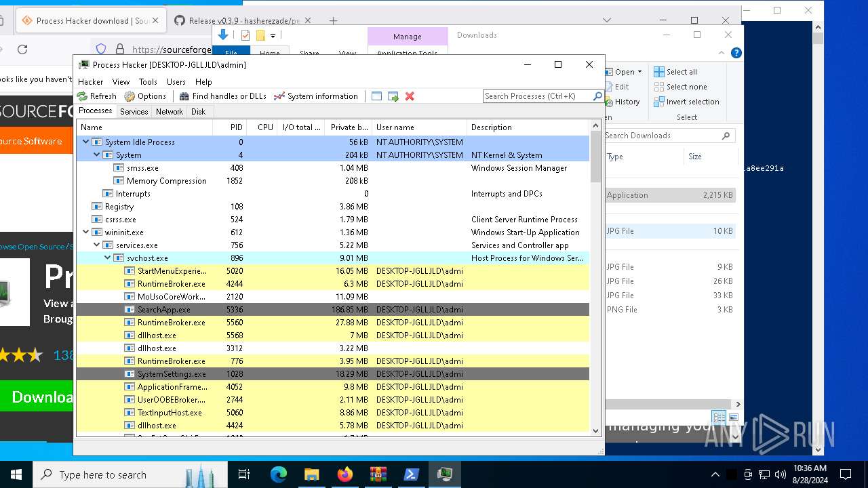Open Task View on the taskbar
The height and width of the screenshot is (488, 868).
click(x=244, y=474)
